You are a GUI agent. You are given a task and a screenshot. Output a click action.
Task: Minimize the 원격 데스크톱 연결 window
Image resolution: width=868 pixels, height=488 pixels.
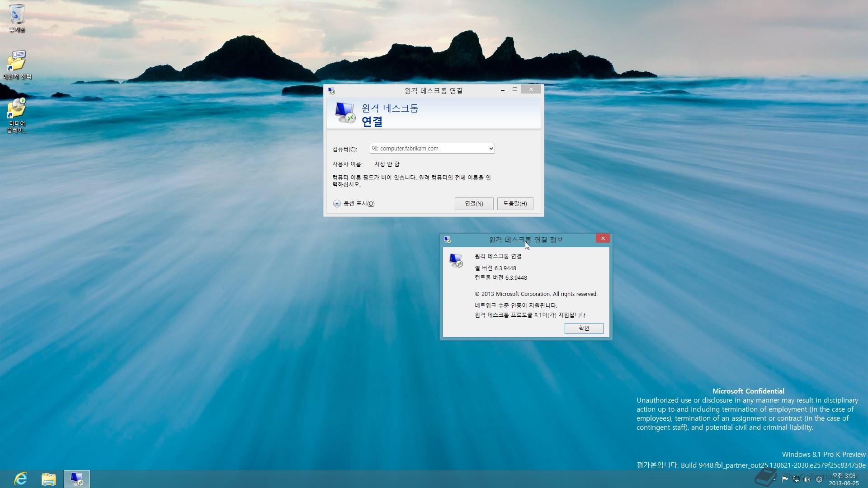click(503, 89)
